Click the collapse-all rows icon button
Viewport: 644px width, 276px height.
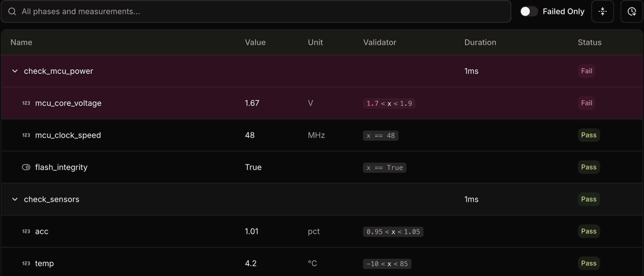602,11
